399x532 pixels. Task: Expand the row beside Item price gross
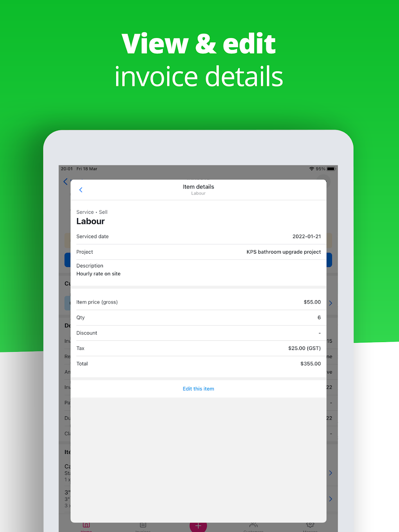[331, 303]
